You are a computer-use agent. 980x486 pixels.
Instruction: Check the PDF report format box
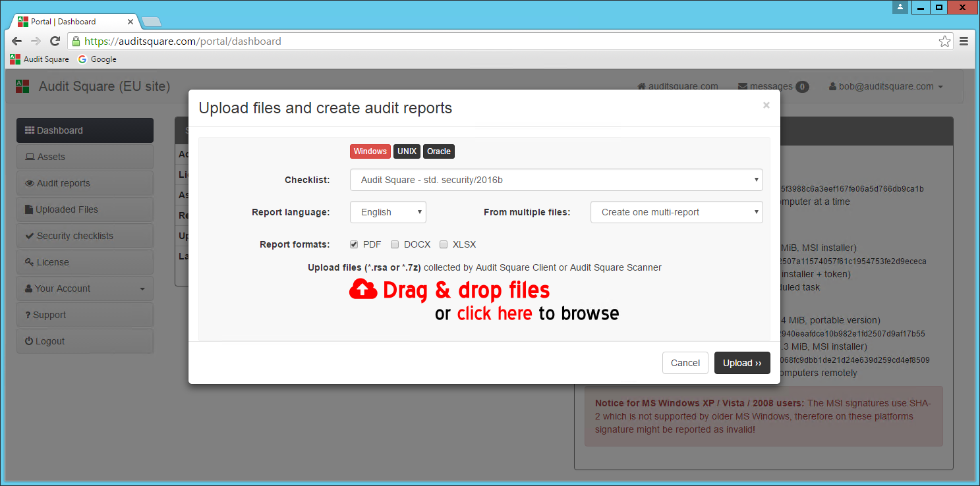[x=354, y=244]
